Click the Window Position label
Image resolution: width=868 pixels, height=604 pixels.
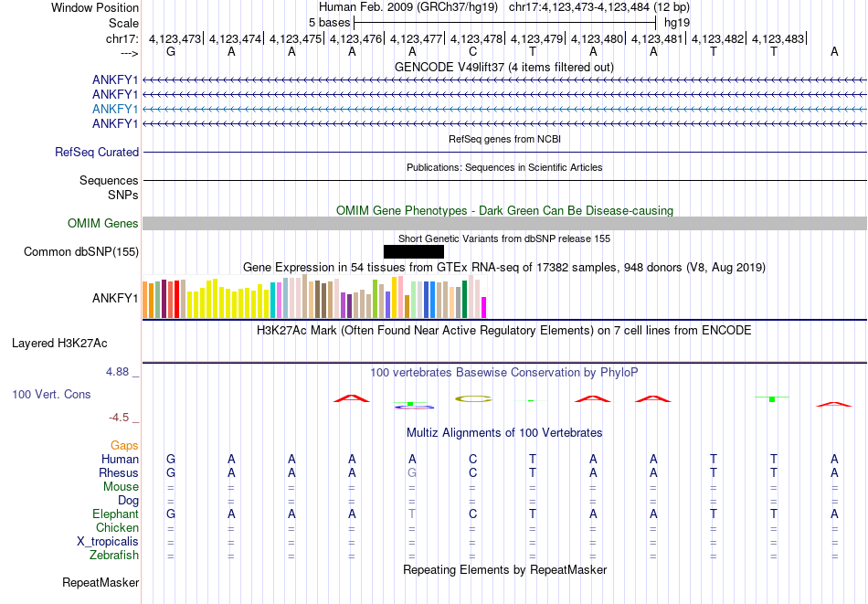point(95,7)
